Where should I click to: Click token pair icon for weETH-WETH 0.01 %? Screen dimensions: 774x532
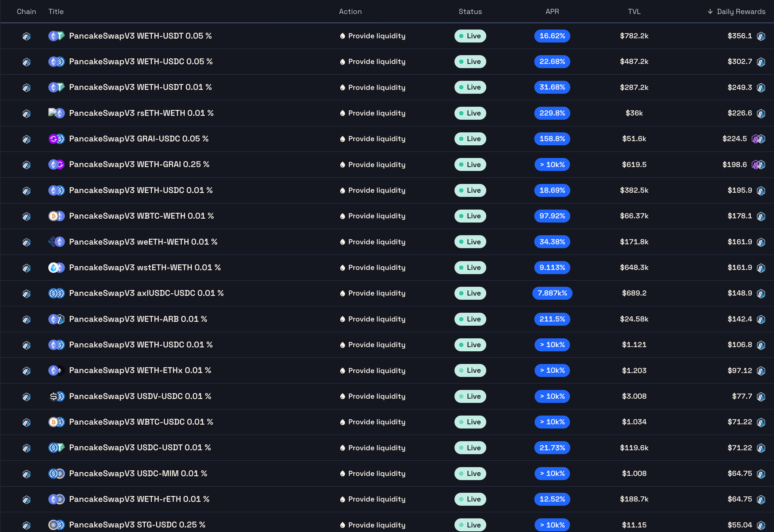coord(56,242)
